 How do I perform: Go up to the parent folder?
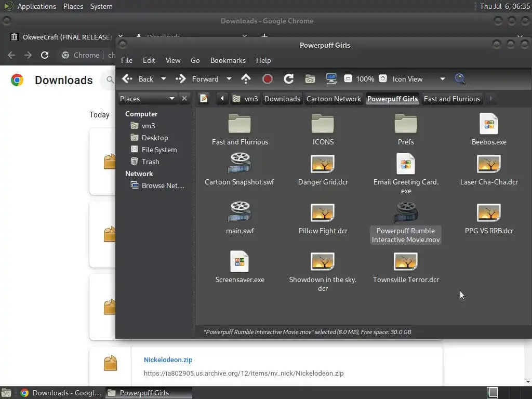click(246, 79)
